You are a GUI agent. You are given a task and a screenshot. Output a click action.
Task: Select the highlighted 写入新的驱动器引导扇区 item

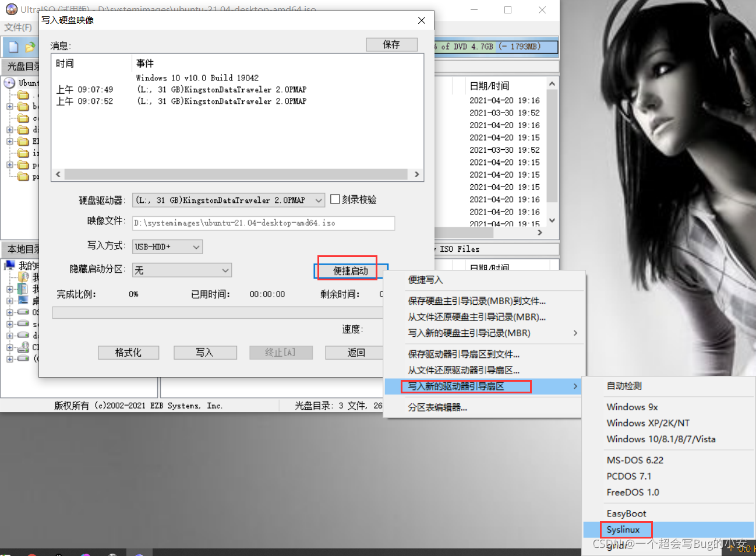click(483, 386)
